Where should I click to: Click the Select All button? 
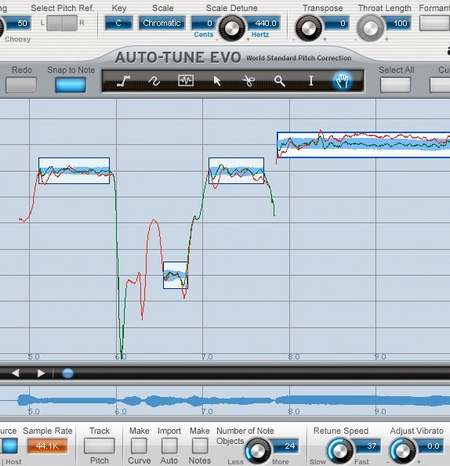[396, 85]
